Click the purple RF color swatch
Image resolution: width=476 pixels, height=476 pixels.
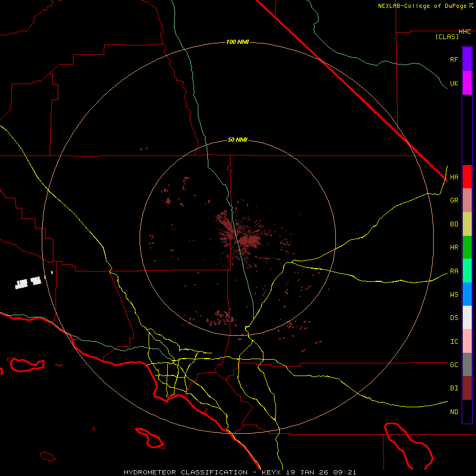[467, 59]
